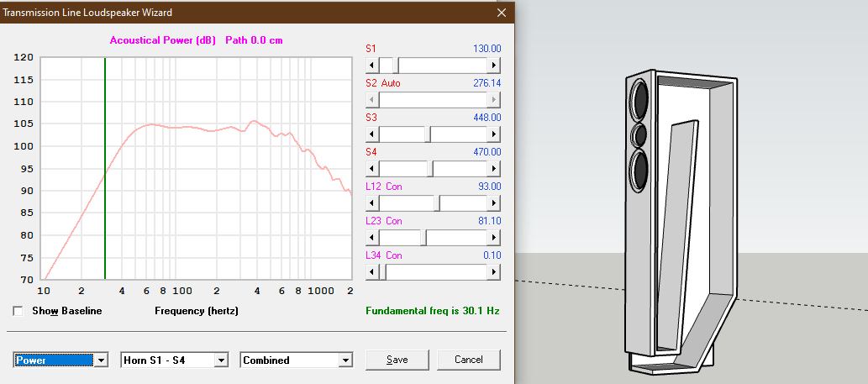868x384 pixels.
Task: Close the Transmission Line Loudspeaker Wizard
Action: point(502,12)
